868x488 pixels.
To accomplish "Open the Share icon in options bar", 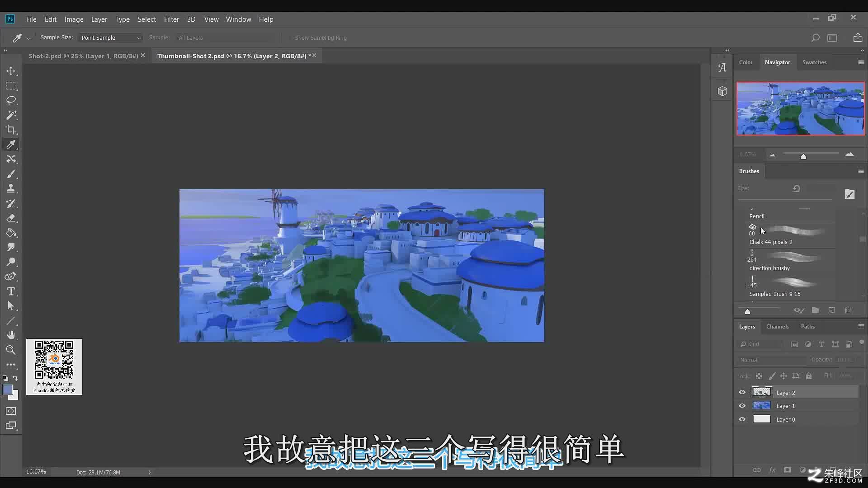I will (x=858, y=38).
